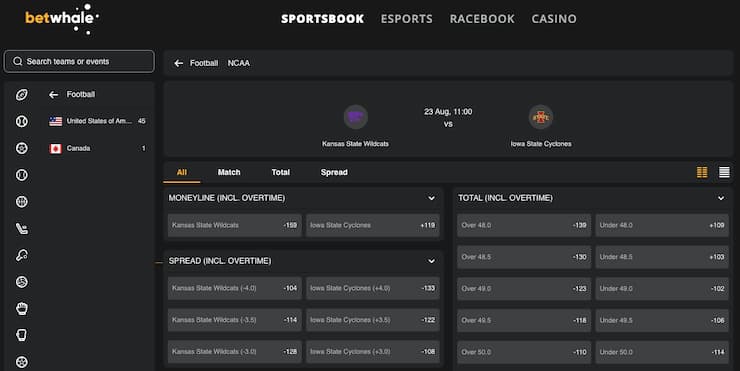Select Over 49.0 at -123
This screenshot has width=740, height=371.
pos(524,288)
